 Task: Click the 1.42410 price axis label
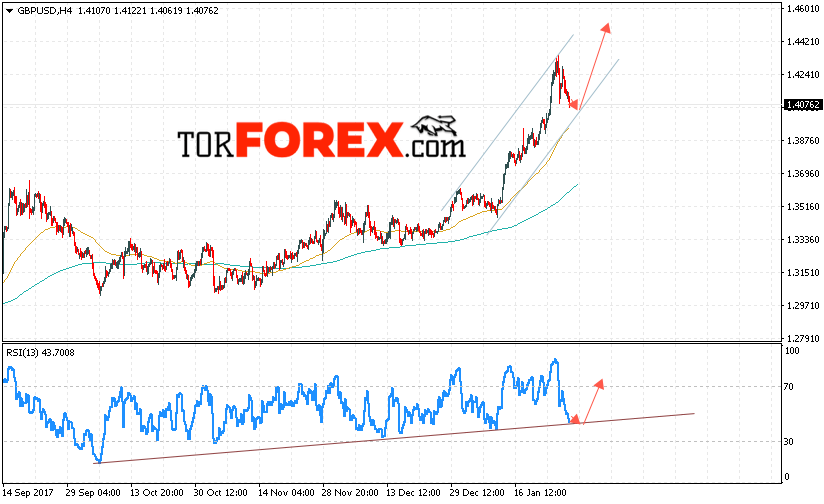pyautogui.click(x=803, y=75)
